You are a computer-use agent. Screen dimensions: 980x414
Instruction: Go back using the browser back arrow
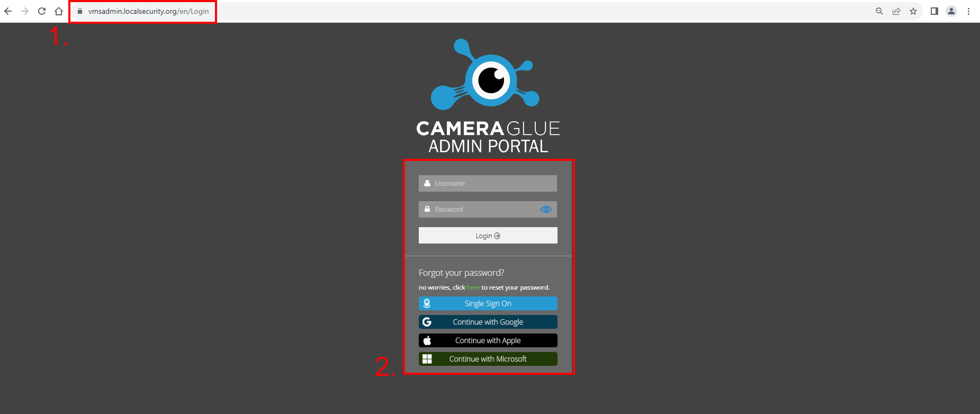click(x=8, y=11)
